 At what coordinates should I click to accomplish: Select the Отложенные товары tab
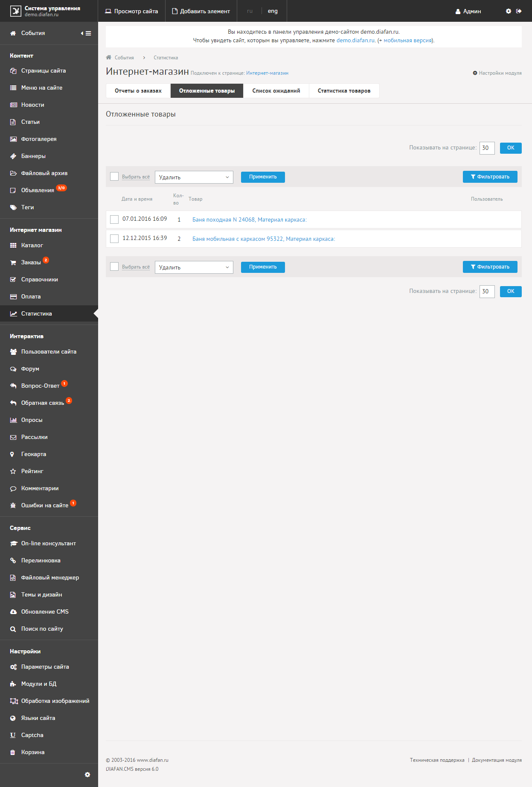[207, 91]
